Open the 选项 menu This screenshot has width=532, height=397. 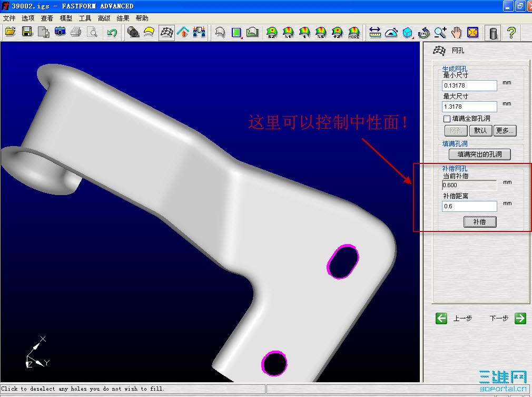28,18
